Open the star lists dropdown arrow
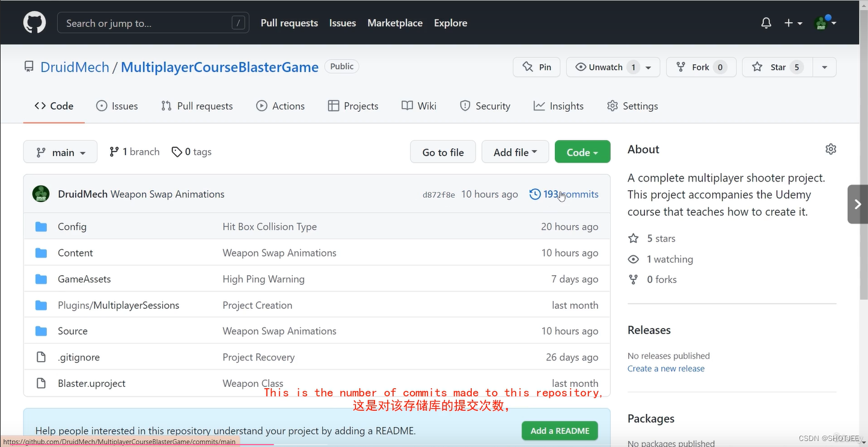The width and height of the screenshot is (868, 447). (825, 67)
